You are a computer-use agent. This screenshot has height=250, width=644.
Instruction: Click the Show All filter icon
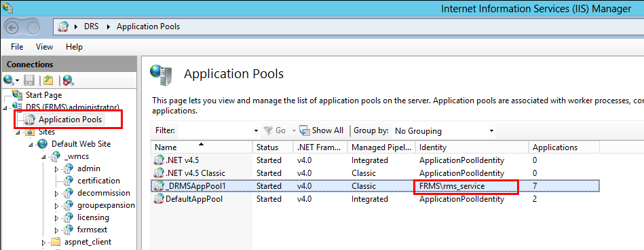tap(304, 130)
